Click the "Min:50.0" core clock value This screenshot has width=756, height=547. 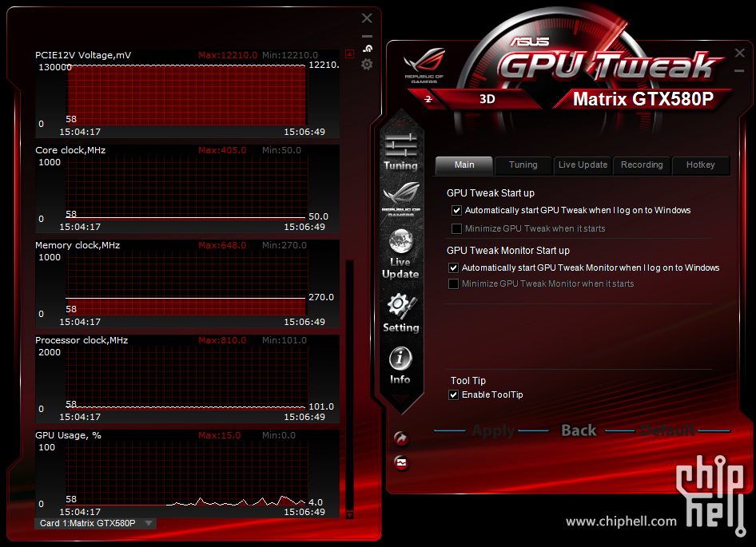(x=281, y=150)
